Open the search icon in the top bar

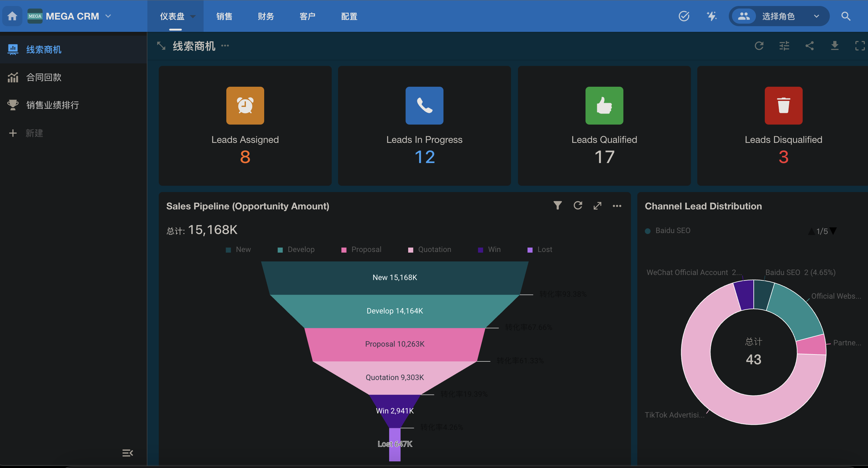(x=846, y=16)
